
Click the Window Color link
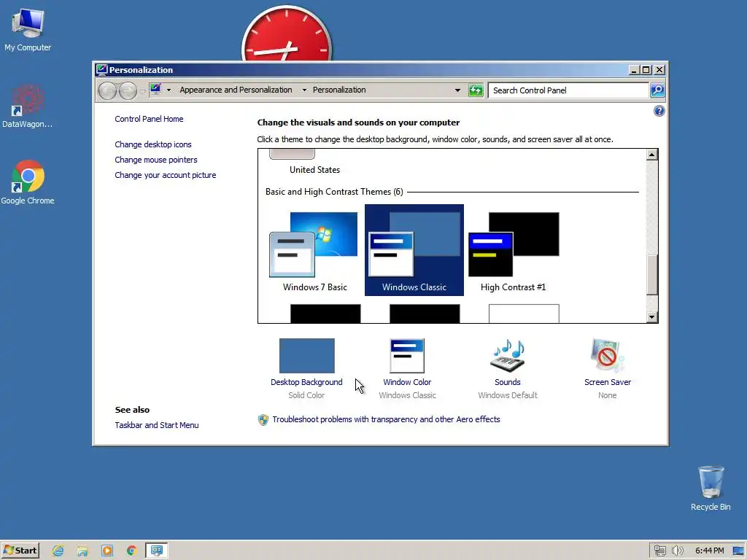coord(407,382)
